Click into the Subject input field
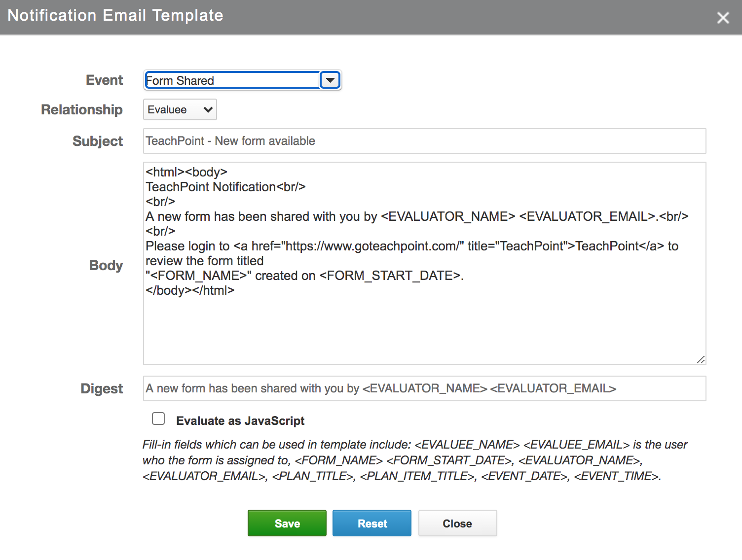The height and width of the screenshot is (560, 742). coord(424,141)
